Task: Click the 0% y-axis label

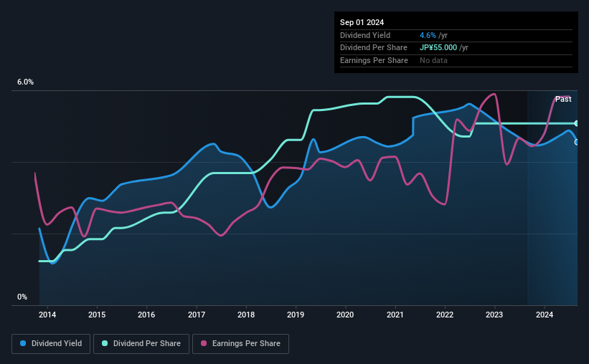Action: tap(22, 297)
